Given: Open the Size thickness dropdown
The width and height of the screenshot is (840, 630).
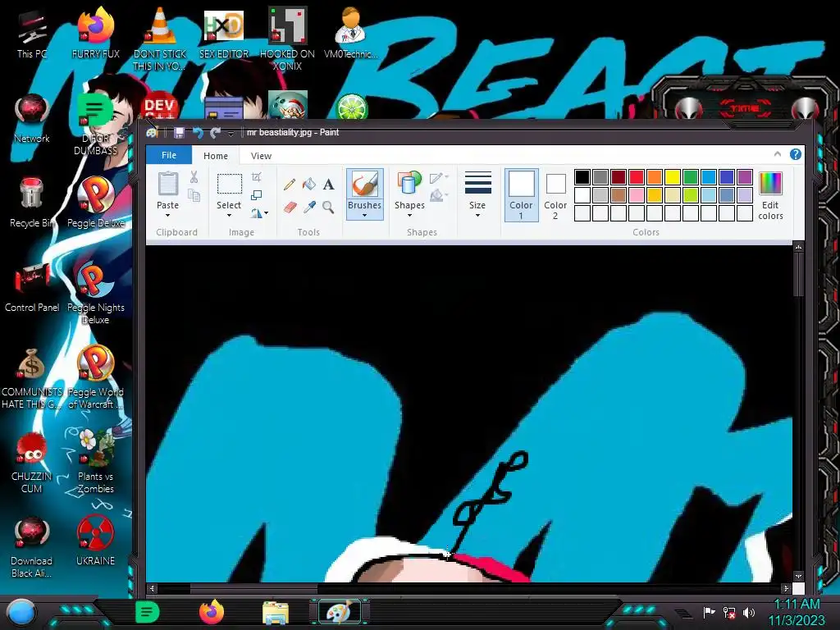Looking at the screenshot, I should pyautogui.click(x=477, y=195).
